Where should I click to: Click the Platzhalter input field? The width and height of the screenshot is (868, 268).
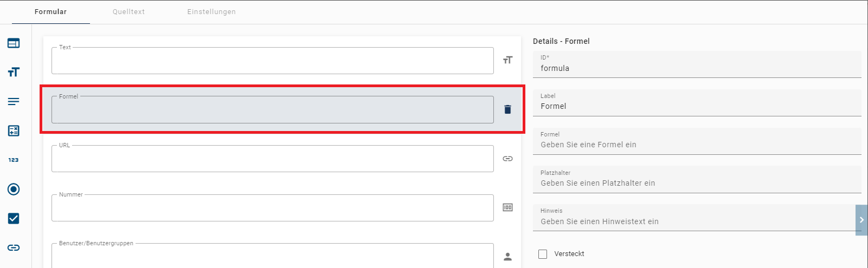(696, 183)
